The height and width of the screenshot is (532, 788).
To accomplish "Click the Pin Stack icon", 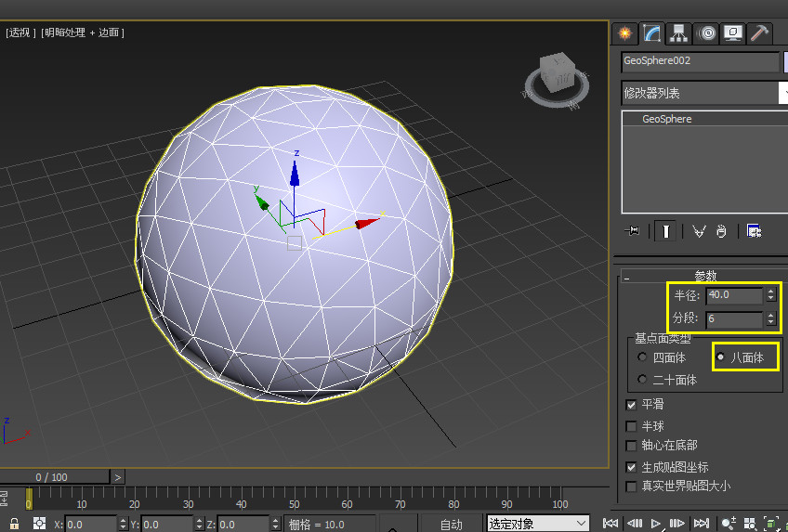I will pyautogui.click(x=634, y=231).
